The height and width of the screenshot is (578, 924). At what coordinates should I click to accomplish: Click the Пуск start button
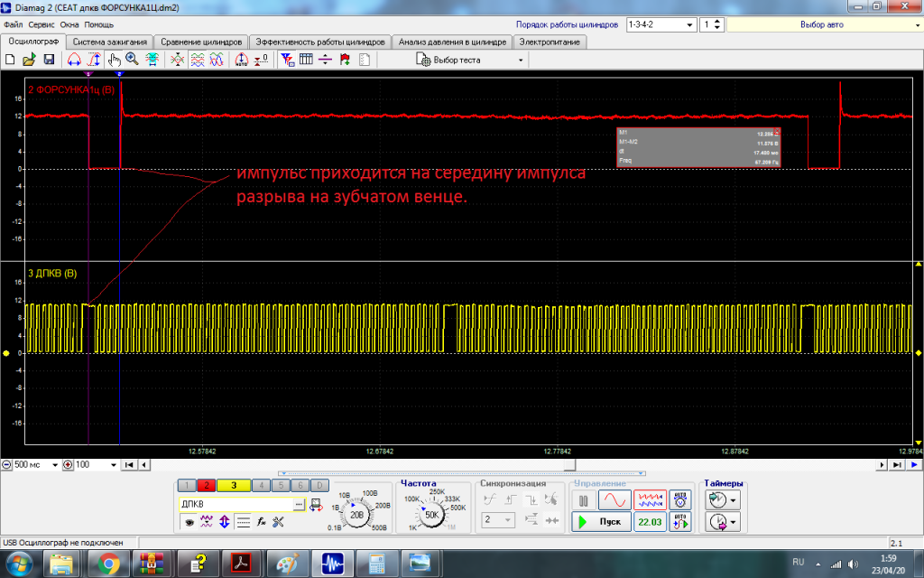[x=601, y=522]
